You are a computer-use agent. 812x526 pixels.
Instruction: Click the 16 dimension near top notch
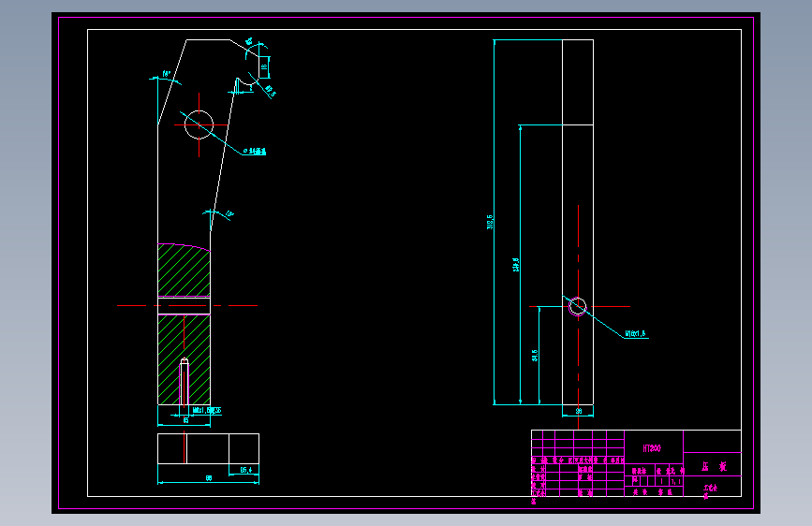click(x=263, y=66)
